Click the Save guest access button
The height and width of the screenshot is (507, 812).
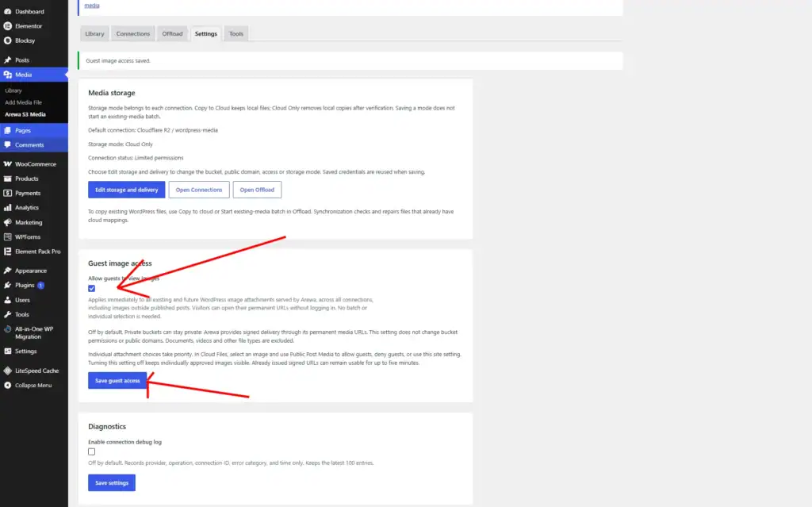(x=117, y=381)
